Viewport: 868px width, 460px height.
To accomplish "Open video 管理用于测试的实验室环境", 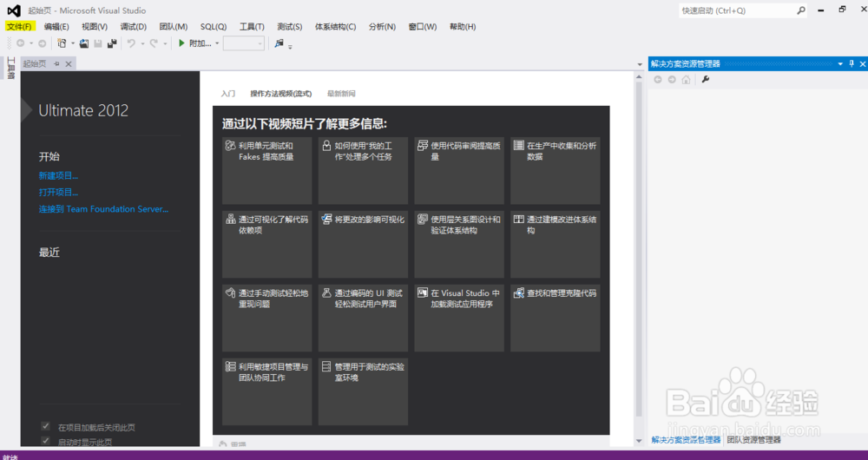I will coord(363,391).
